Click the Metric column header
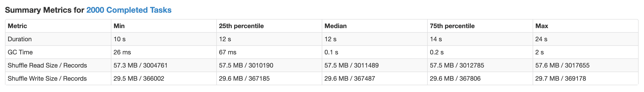This screenshot has width=644, height=92. (x=17, y=26)
